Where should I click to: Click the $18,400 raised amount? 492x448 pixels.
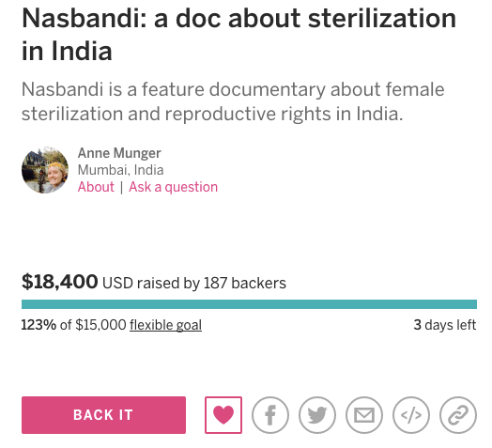(x=59, y=282)
